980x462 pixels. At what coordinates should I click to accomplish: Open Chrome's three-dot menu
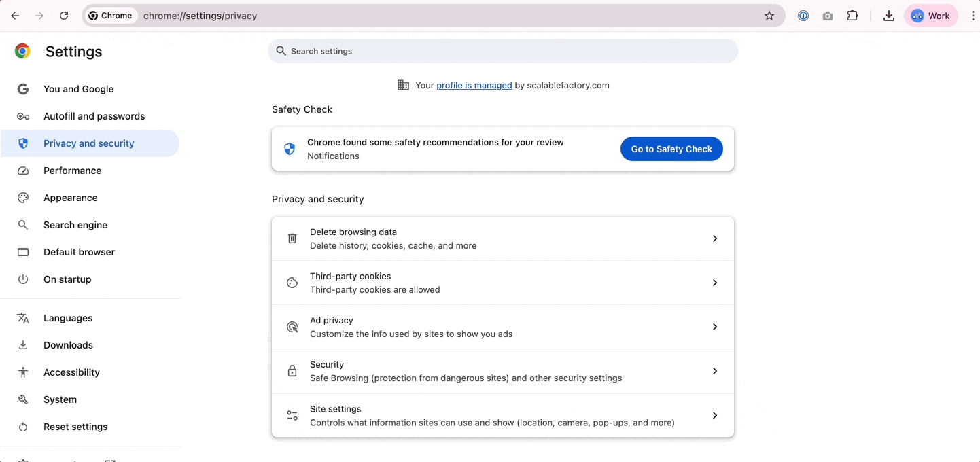(x=973, y=16)
